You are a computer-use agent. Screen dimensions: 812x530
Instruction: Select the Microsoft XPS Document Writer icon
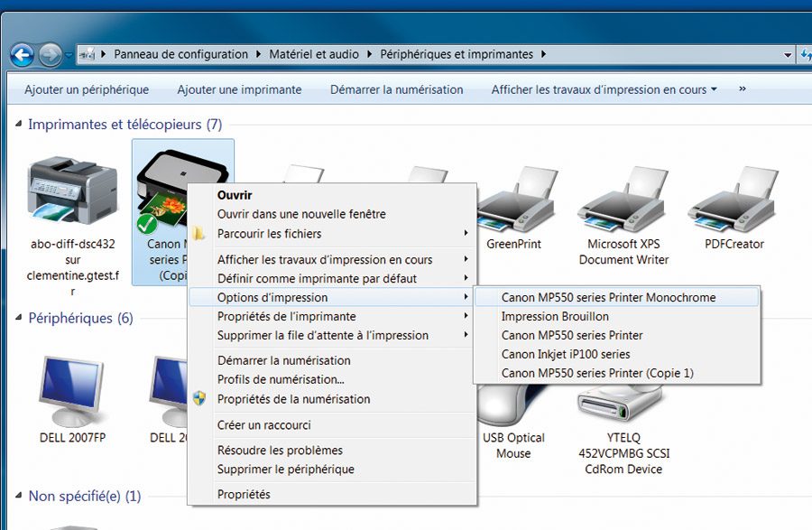[x=623, y=200]
